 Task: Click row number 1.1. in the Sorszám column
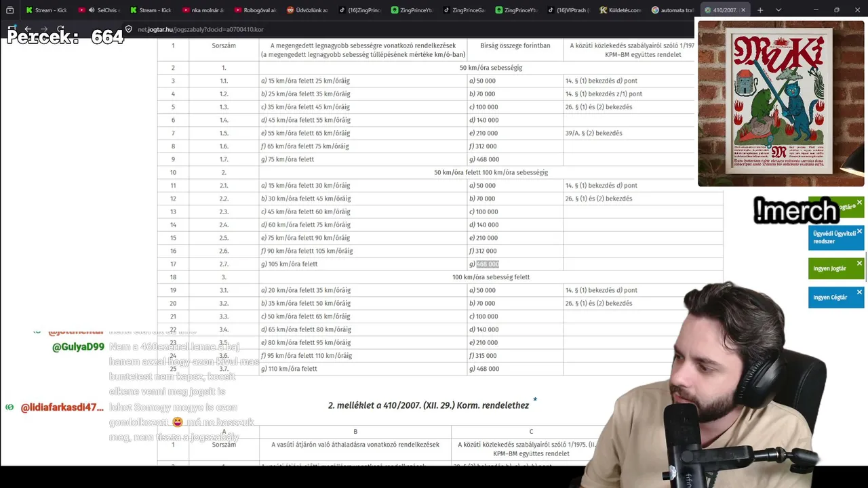click(224, 81)
